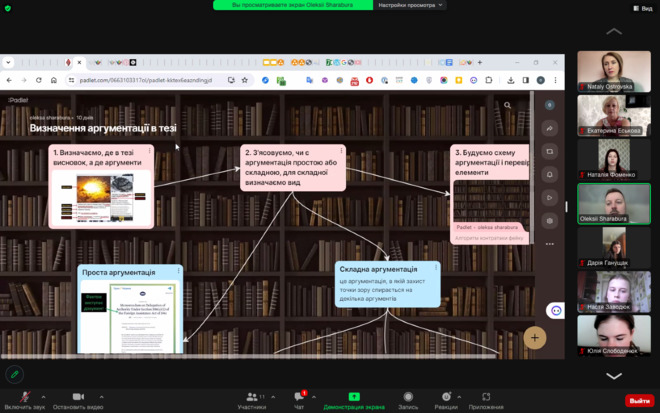
Task: Open Padlet notifications bell icon
Action: tap(549, 174)
